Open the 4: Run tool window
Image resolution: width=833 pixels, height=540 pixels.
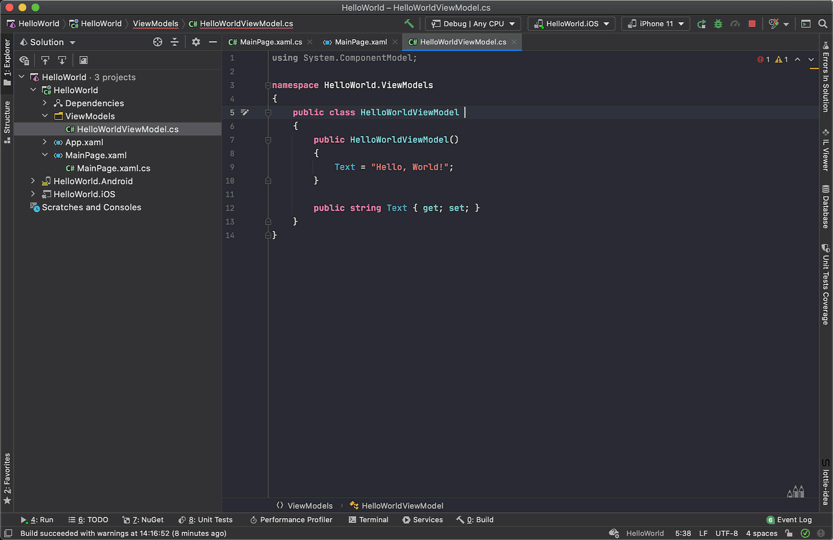pyautogui.click(x=37, y=520)
